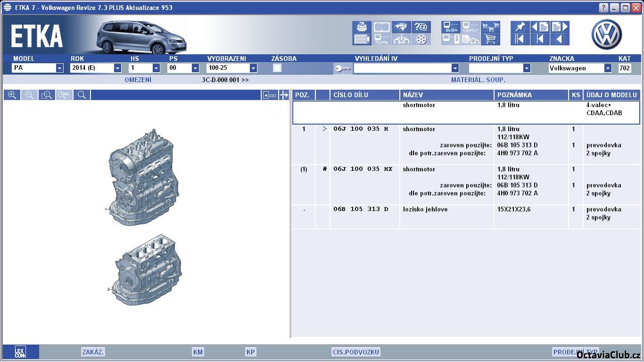
Task: Toggle the ZÁSOBA checkbox
Action: coord(277,68)
